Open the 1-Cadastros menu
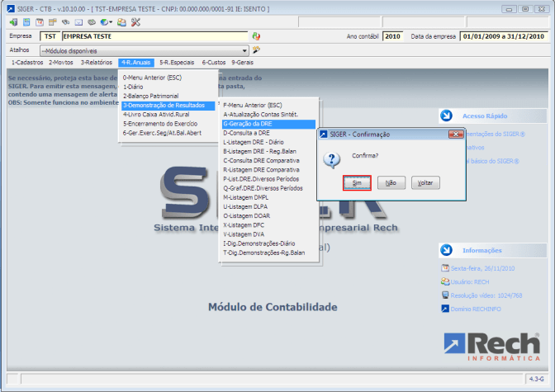 click(x=27, y=62)
